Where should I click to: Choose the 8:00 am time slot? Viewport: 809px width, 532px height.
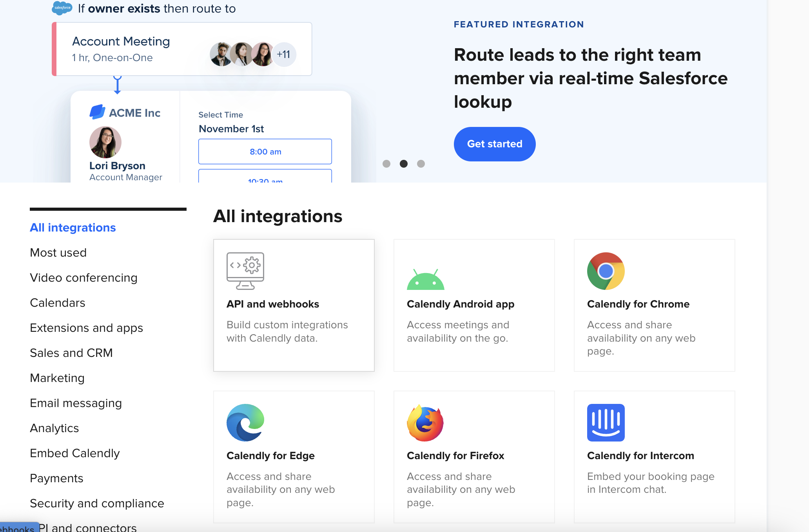point(265,152)
